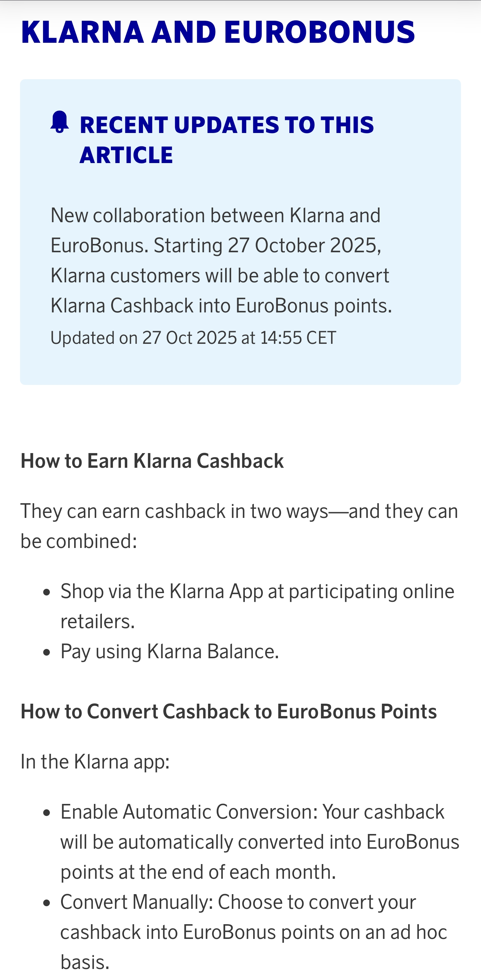This screenshot has width=481, height=980.
Task: Click the "Updated on 27 Oct 2025" timestamp
Action: 193,338
